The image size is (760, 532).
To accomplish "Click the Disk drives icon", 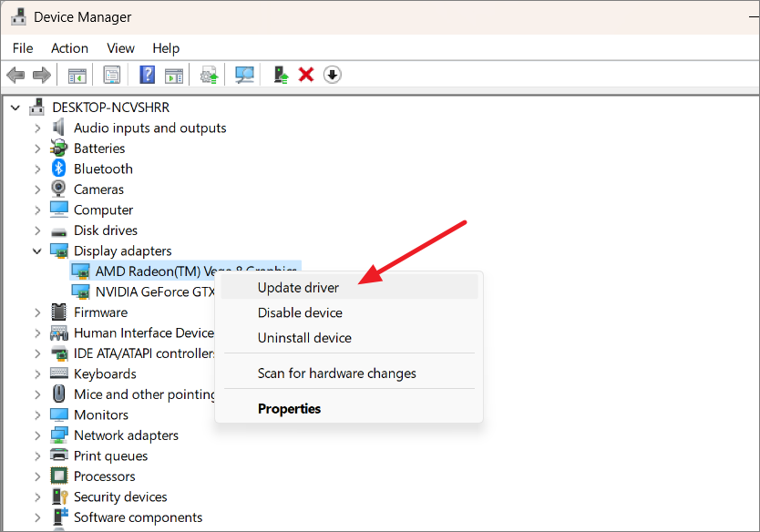I will 58,231.
